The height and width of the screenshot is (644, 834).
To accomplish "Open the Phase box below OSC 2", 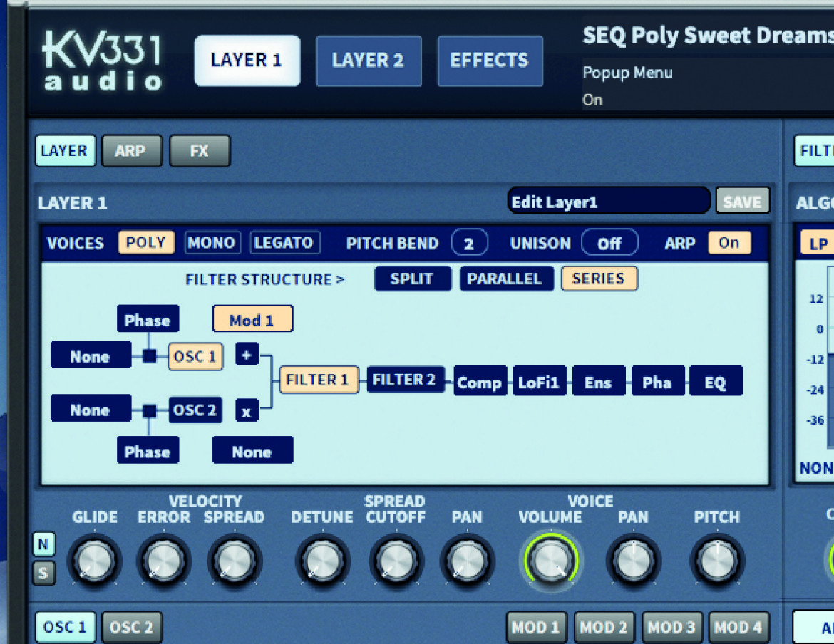I will [148, 450].
